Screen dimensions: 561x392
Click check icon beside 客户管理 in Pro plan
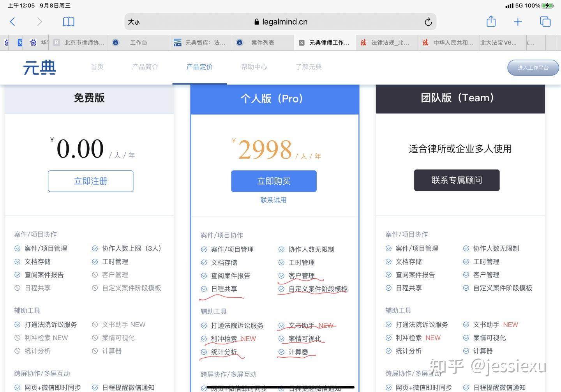281,276
